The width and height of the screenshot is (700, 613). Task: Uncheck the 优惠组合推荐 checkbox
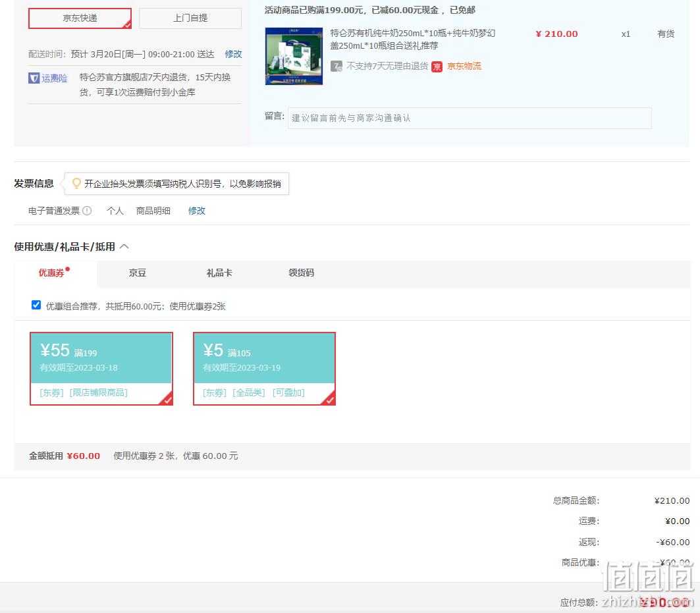pyautogui.click(x=36, y=305)
